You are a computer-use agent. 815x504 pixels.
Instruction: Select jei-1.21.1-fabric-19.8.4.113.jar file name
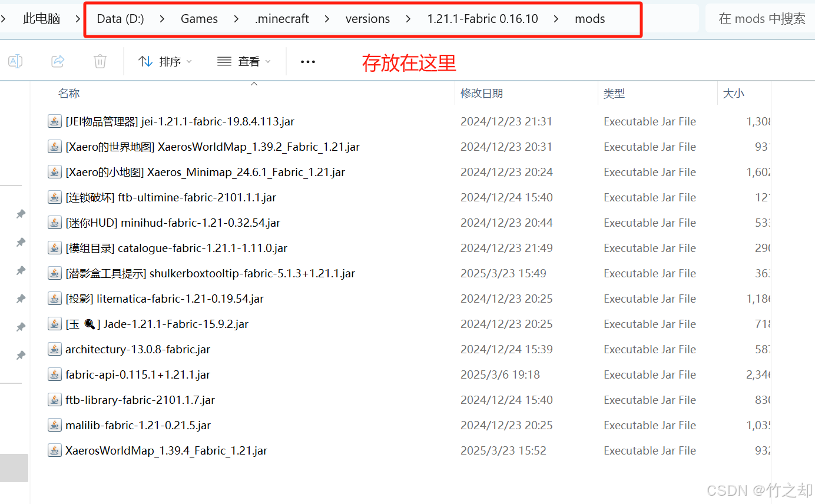coord(180,122)
